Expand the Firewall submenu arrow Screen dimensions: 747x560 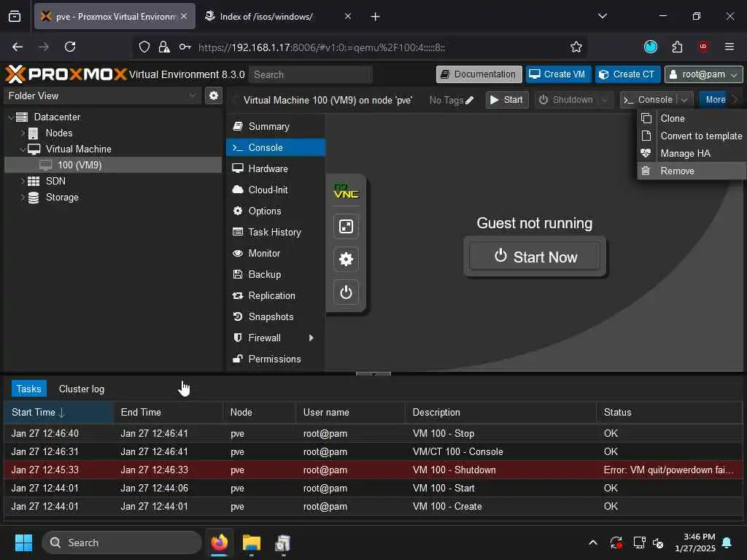pos(311,338)
